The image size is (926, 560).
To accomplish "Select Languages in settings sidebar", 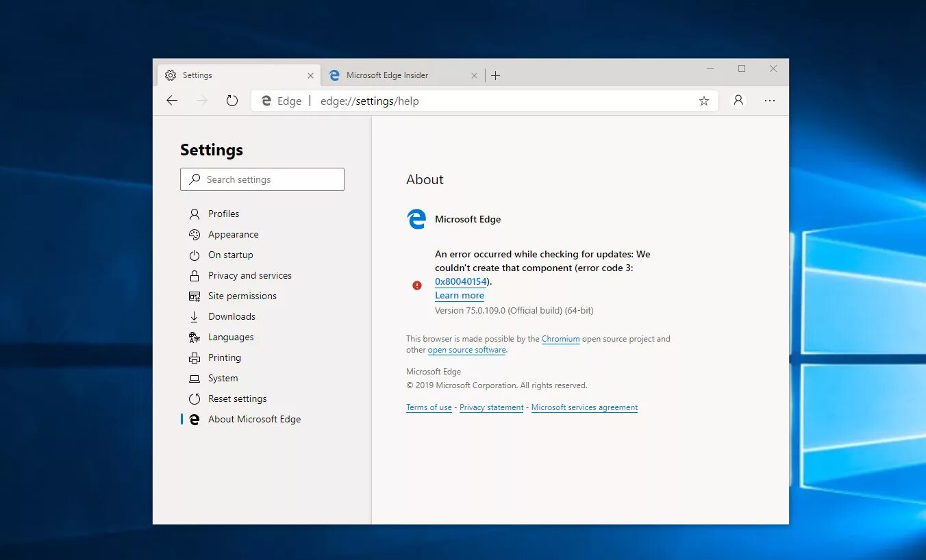I will pyautogui.click(x=230, y=337).
